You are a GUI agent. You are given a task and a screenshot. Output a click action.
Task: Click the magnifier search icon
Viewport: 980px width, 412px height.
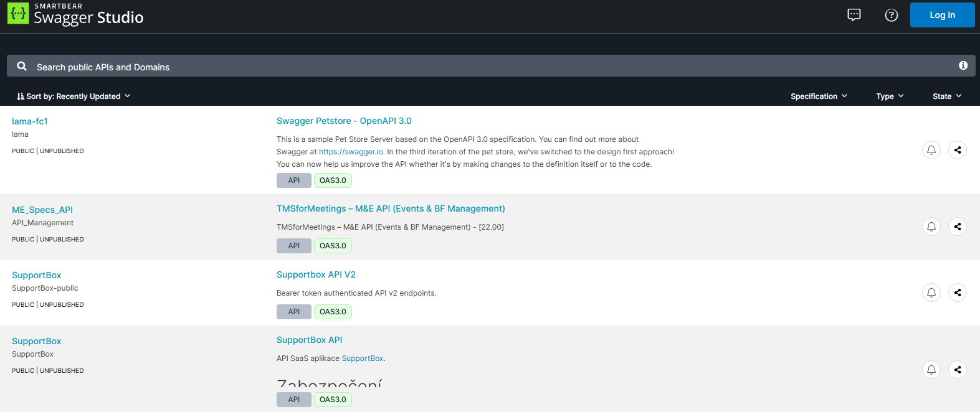(x=22, y=66)
